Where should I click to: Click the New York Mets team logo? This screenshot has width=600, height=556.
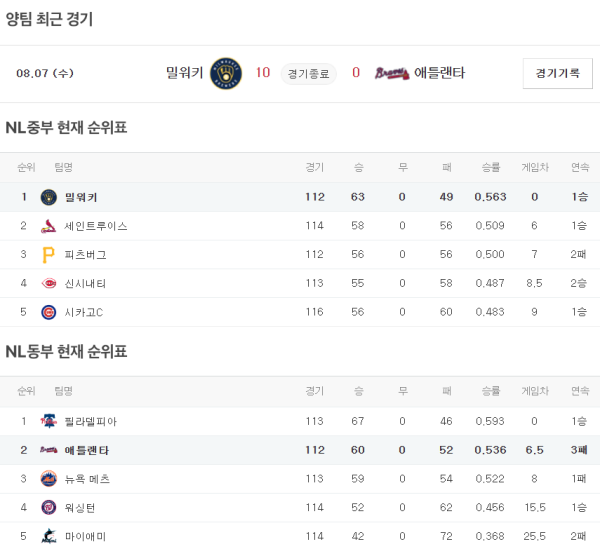click(49, 479)
